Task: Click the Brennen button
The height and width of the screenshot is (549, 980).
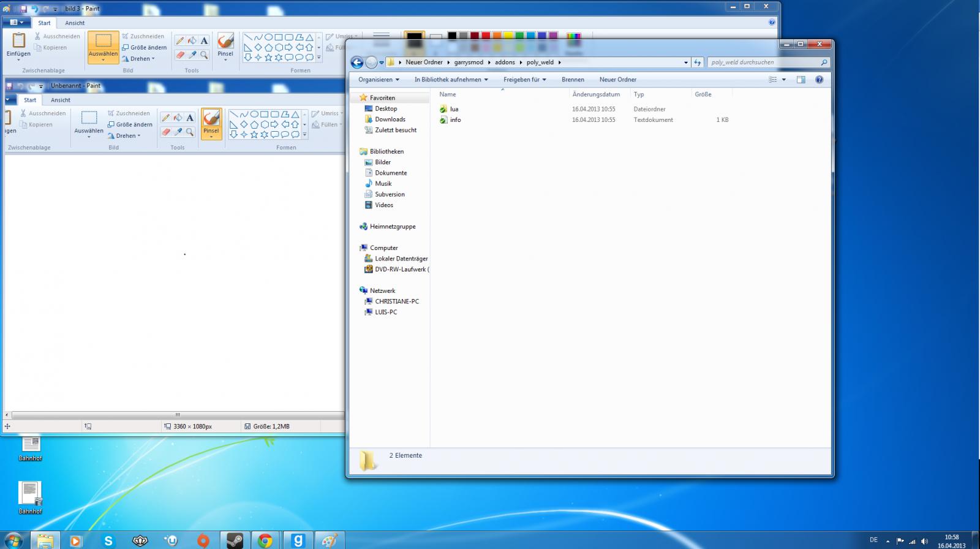Action: (573, 80)
